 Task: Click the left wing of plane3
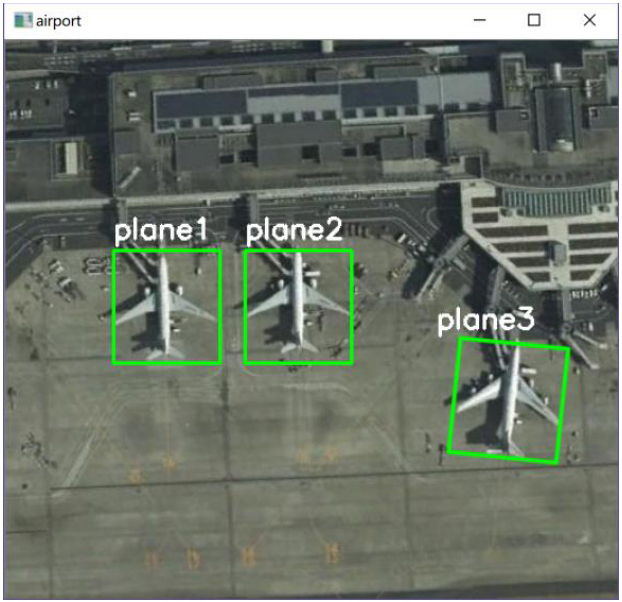click(477, 395)
